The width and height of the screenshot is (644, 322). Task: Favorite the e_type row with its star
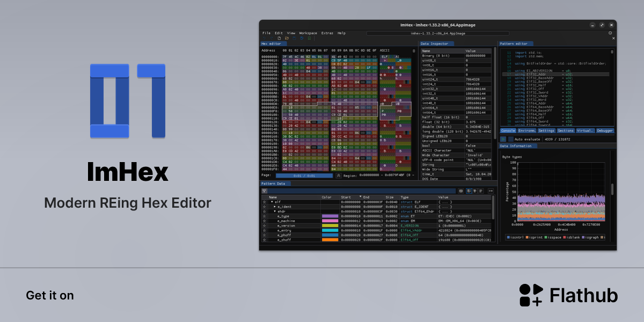[x=264, y=216]
